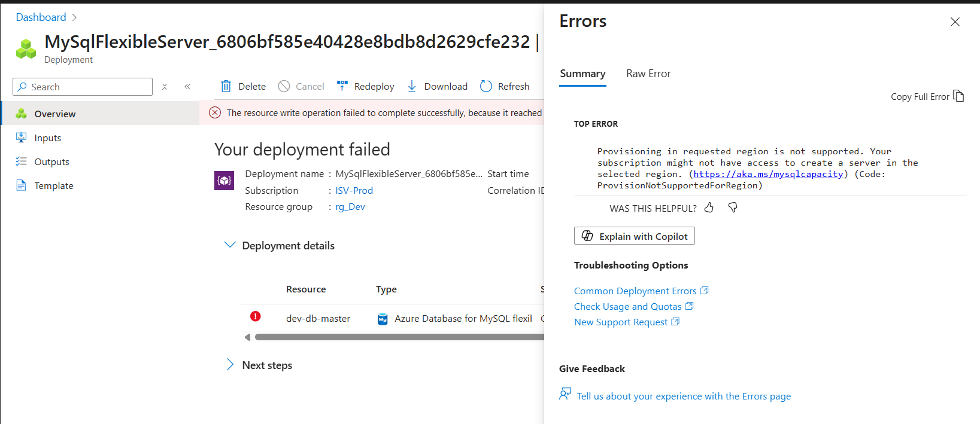The image size is (980, 424).
Task: Click the thumbs down not helpful icon
Action: (x=732, y=208)
